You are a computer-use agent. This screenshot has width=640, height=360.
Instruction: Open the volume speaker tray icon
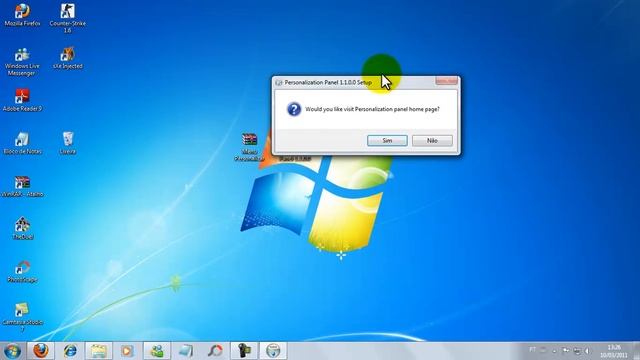[x=587, y=351]
